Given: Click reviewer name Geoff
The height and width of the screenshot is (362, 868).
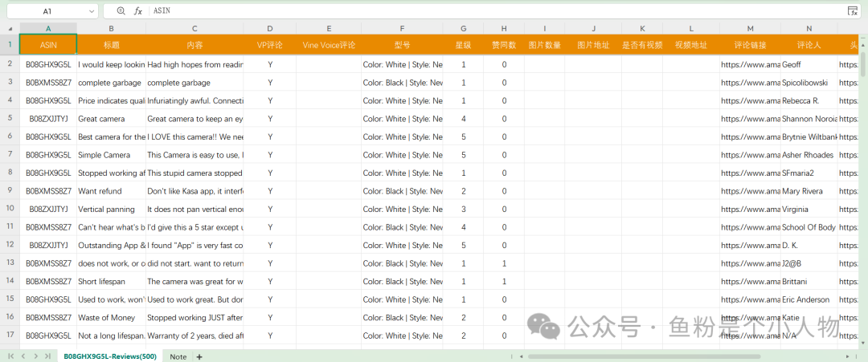Looking at the screenshot, I should (791, 65).
